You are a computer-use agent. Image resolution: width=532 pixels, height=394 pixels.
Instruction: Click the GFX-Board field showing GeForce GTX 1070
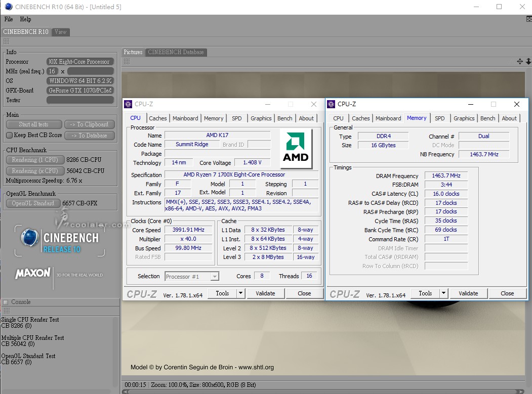pos(80,91)
